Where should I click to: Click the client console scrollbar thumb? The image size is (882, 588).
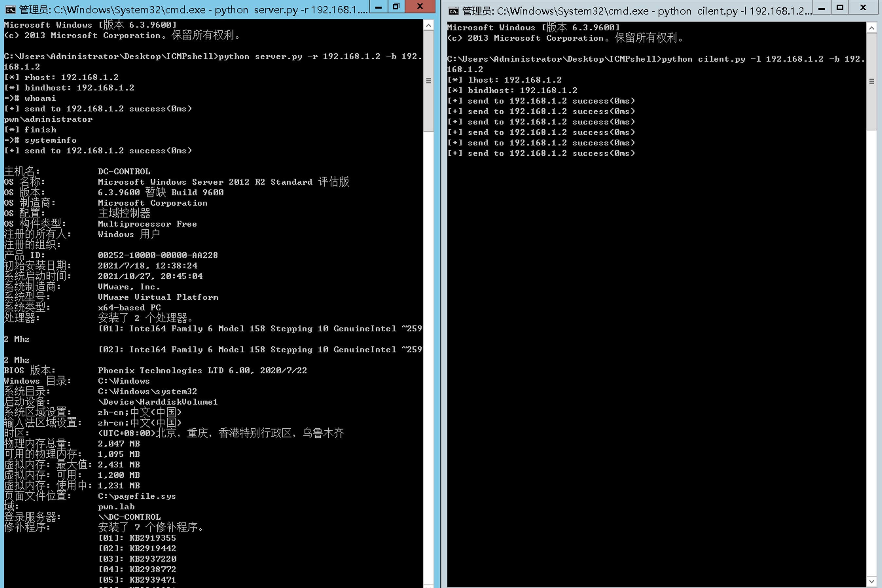[872, 82]
